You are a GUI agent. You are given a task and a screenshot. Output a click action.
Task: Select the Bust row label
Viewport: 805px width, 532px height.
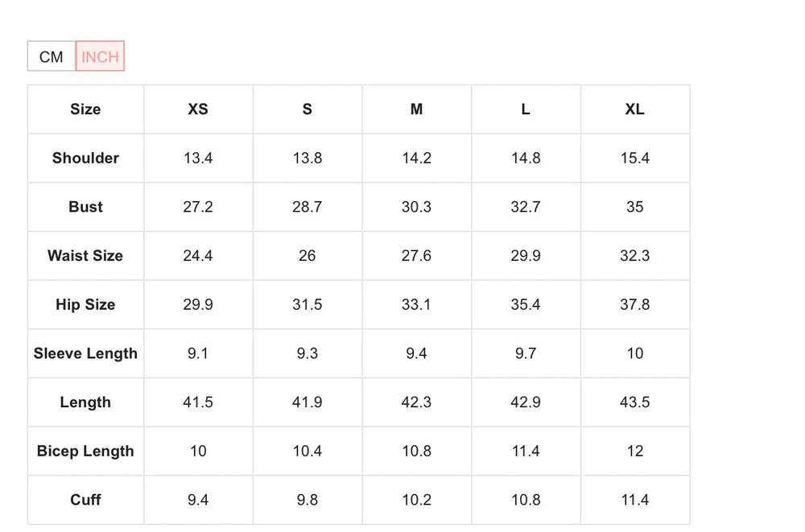point(85,207)
